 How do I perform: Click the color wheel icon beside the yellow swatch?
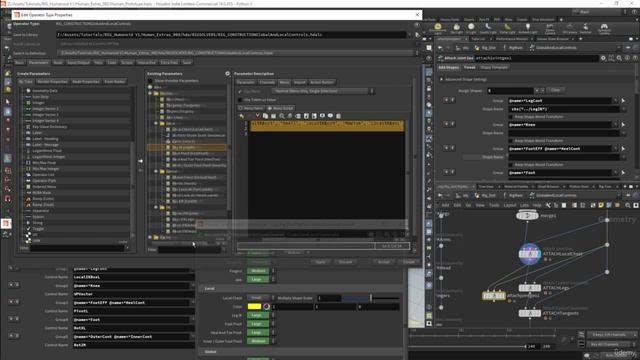267,307
